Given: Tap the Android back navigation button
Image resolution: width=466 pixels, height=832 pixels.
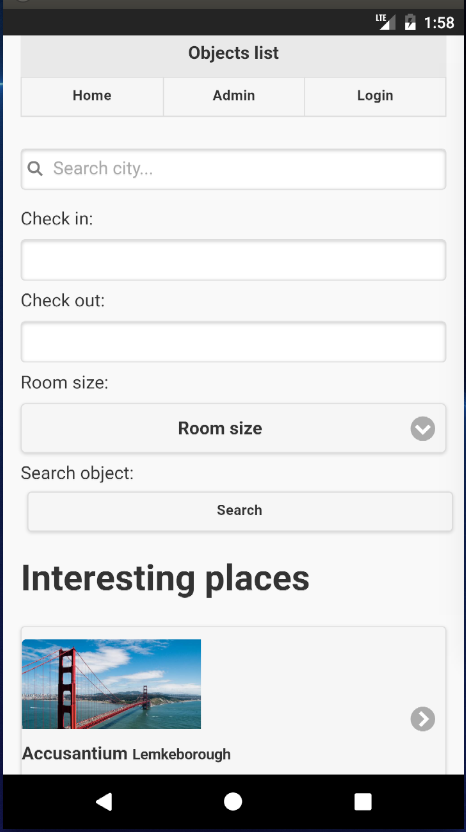Looking at the screenshot, I should coord(104,802).
